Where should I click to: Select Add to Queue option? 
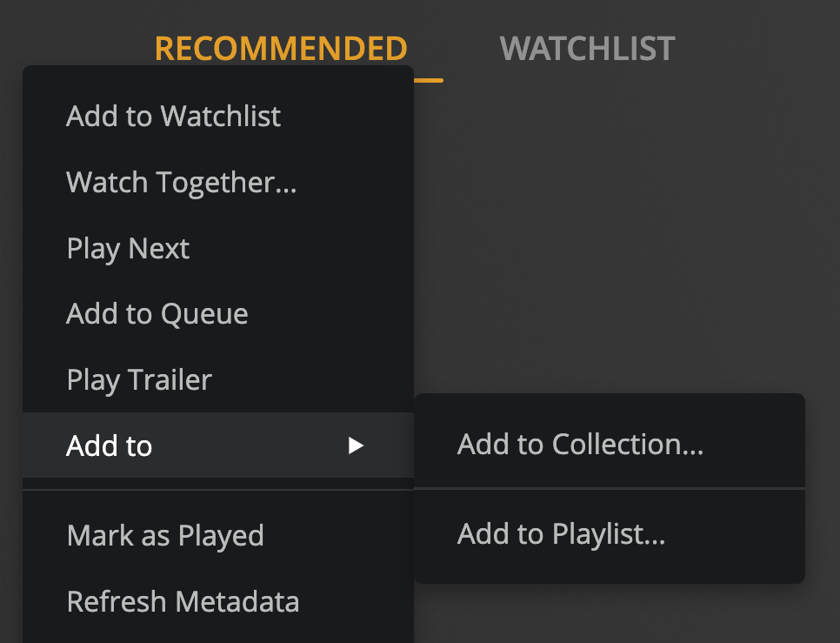click(x=218, y=314)
